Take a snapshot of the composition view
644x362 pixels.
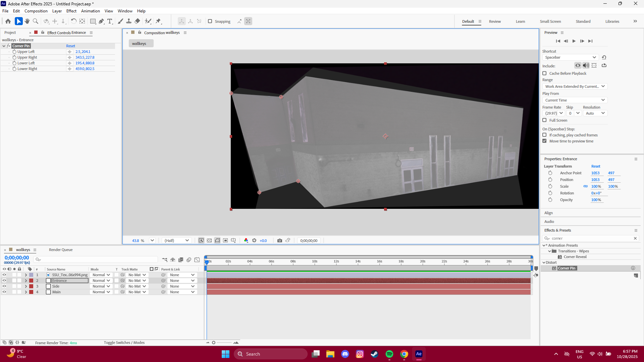pyautogui.click(x=280, y=240)
